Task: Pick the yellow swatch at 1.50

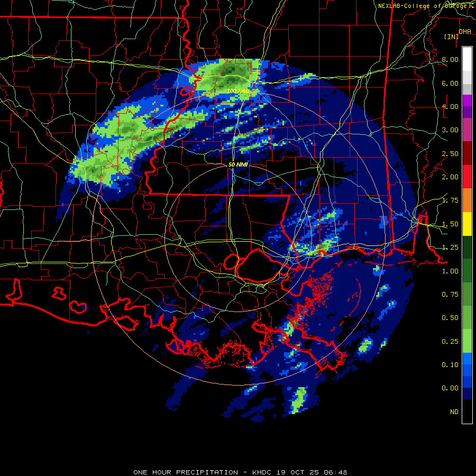Action: 467,224
